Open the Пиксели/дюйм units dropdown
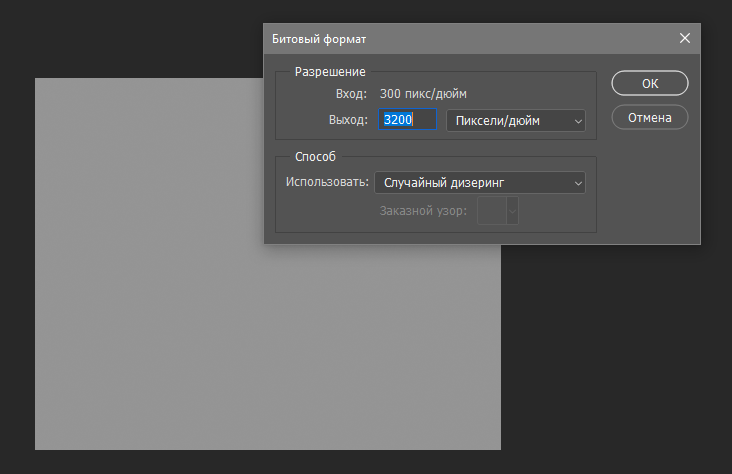The height and width of the screenshot is (474, 732). 515,121
